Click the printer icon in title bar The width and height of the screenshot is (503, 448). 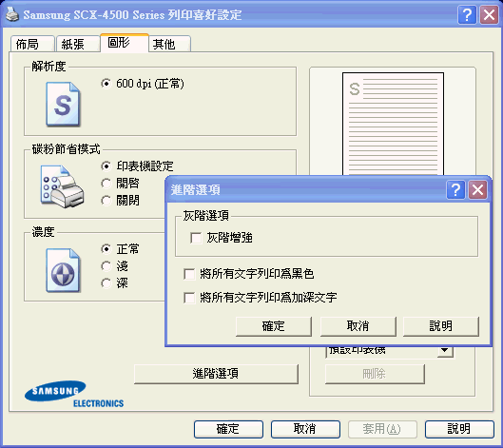pyautogui.click(x=12, y=15)
